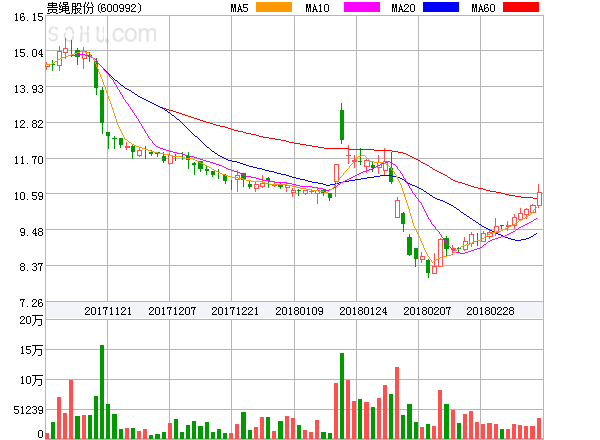This screenshot has width=600, height=440.
Task: Click the last red candlestick at chart's right edge
Action: 539,196
